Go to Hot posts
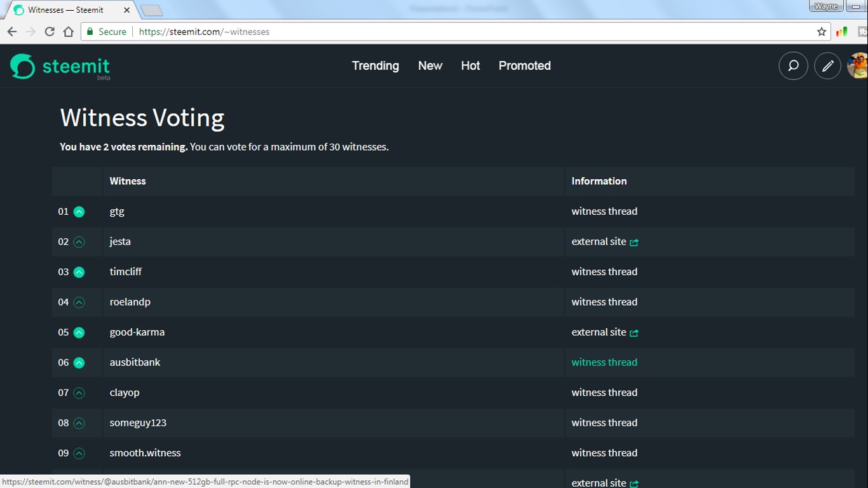Viewport: 868px width, 488px height. [470, 65]
